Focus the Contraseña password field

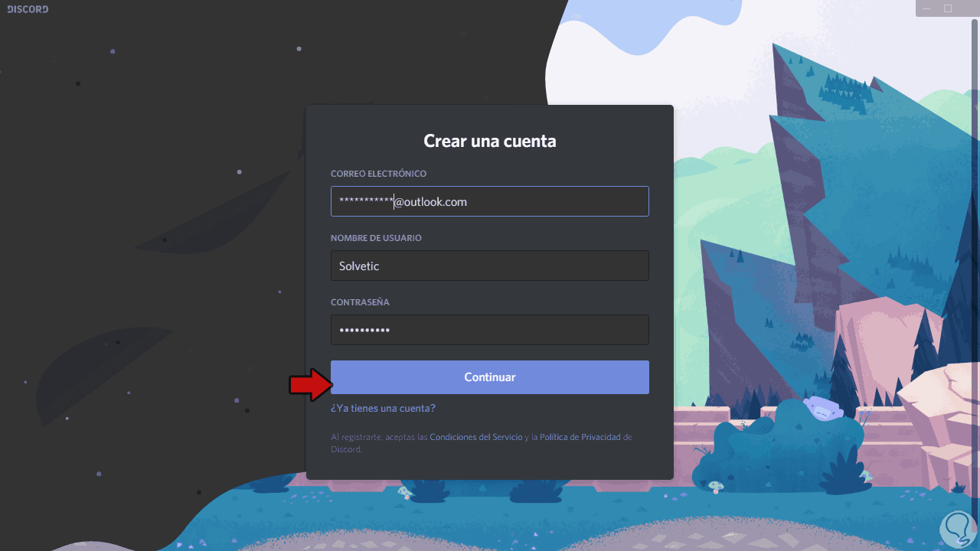tap(490, 330)
